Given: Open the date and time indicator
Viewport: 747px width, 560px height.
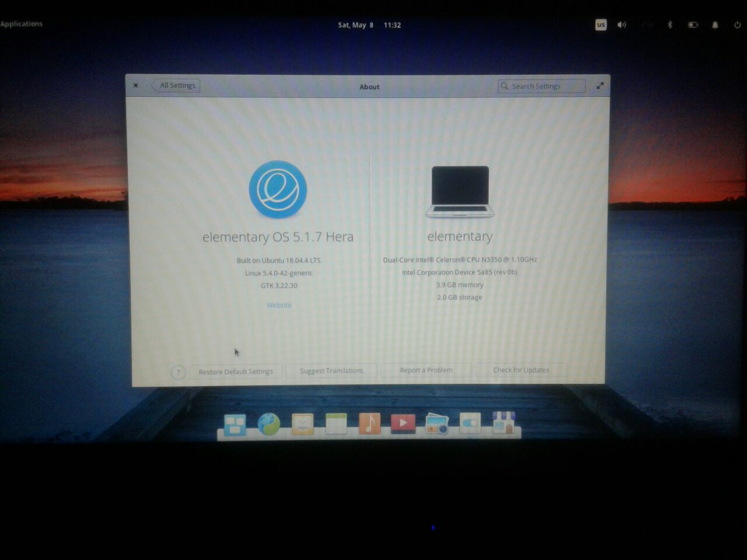Looking at the screenshot, I should 369,25.
